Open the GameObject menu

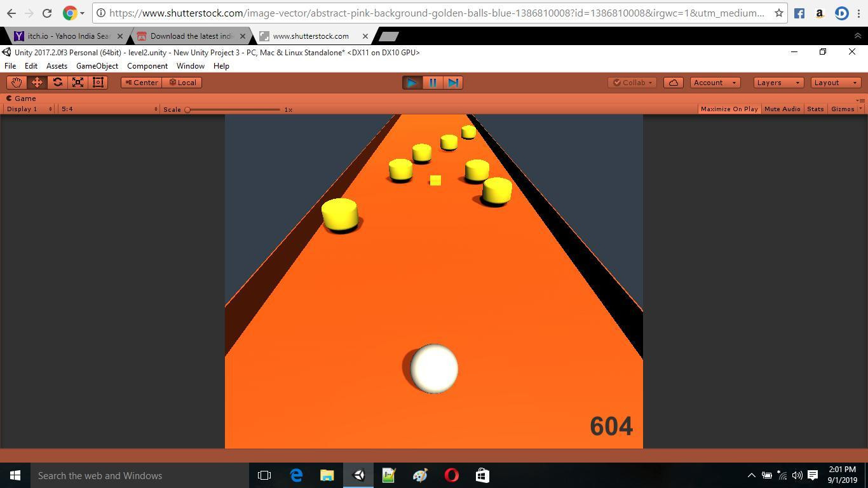(97, 66)
